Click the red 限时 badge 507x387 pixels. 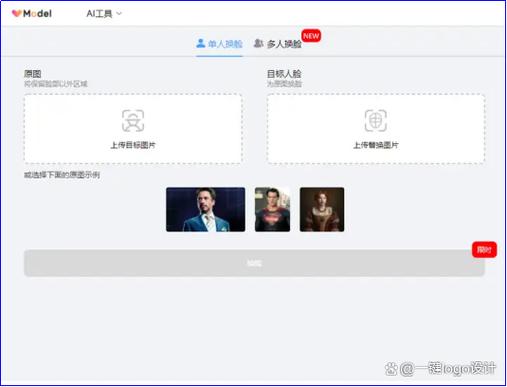tap(484, 250)
